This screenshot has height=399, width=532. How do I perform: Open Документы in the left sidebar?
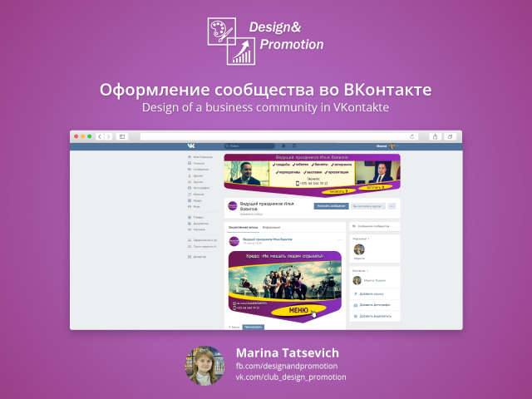tap(198, 224)
